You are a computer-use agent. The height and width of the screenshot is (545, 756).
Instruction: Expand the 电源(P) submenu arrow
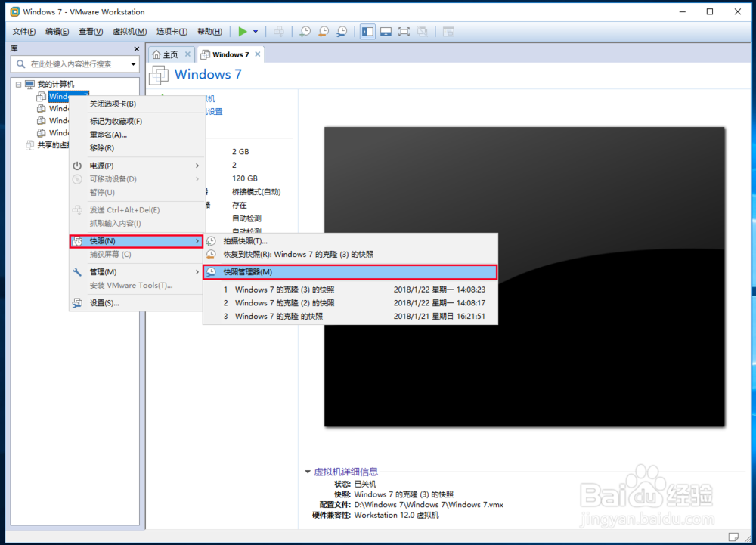tap(197, 166)
